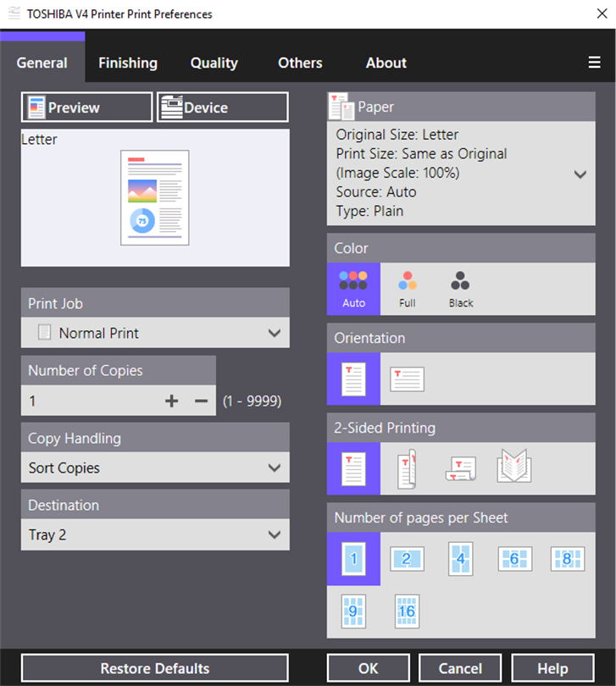The image size is (616, 686).
Task: Choose landscape orientation
Action: [x=407, y=379]
